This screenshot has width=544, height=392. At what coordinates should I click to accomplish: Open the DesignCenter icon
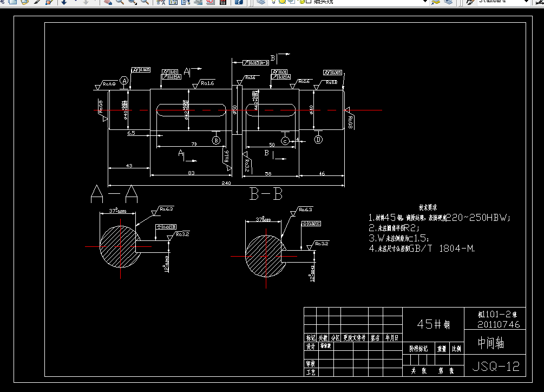point(173,2)
